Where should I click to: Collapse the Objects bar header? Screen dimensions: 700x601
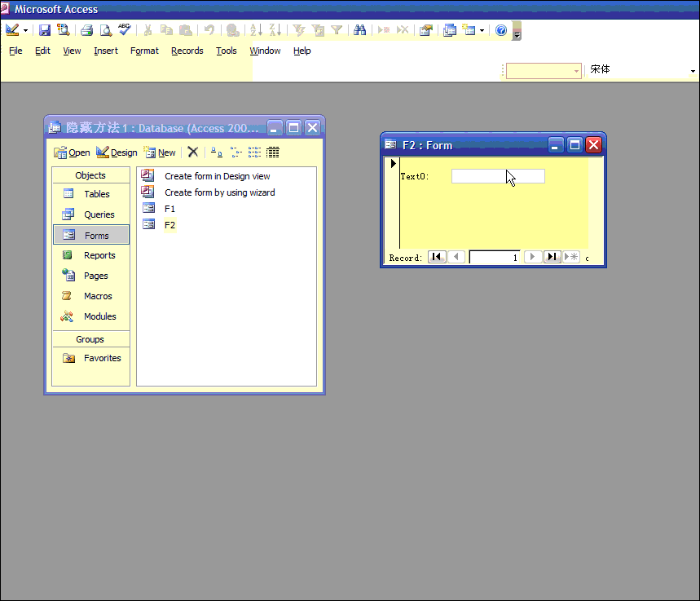(x=90, y=175)
